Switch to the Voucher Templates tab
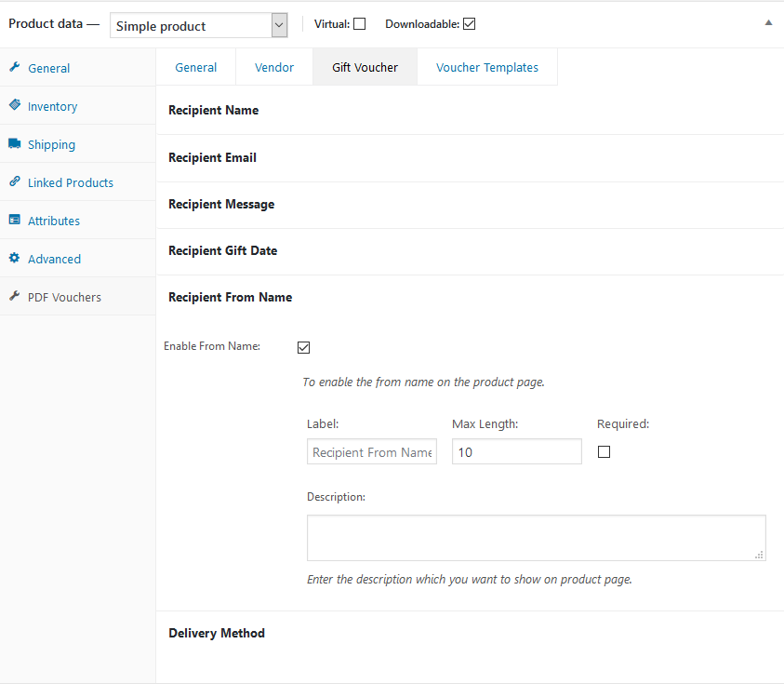This screenshot has width=784, height=684. tap(486, 68)
